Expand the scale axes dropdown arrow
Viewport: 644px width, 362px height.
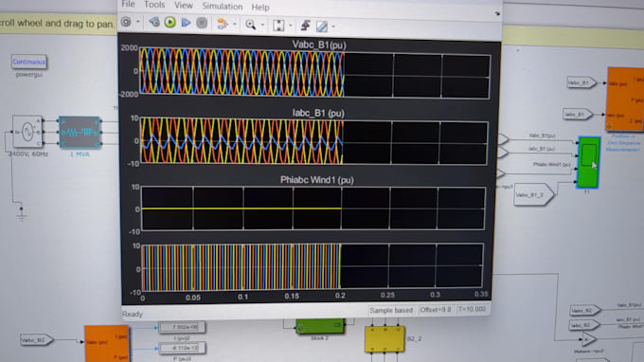tap(291, 26)
